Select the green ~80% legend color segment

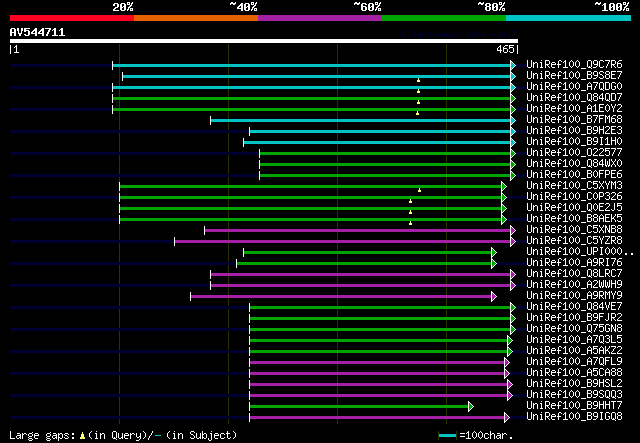coord(444,18)
